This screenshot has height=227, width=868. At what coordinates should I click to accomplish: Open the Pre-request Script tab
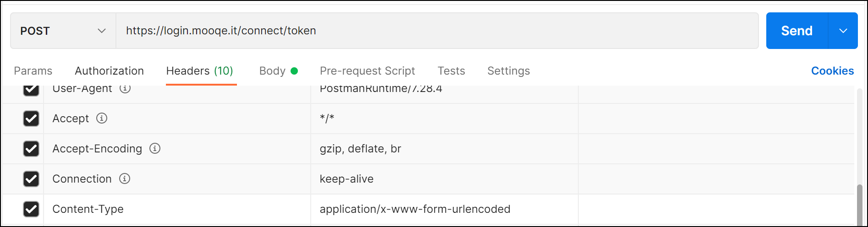[x=367, y=71]
